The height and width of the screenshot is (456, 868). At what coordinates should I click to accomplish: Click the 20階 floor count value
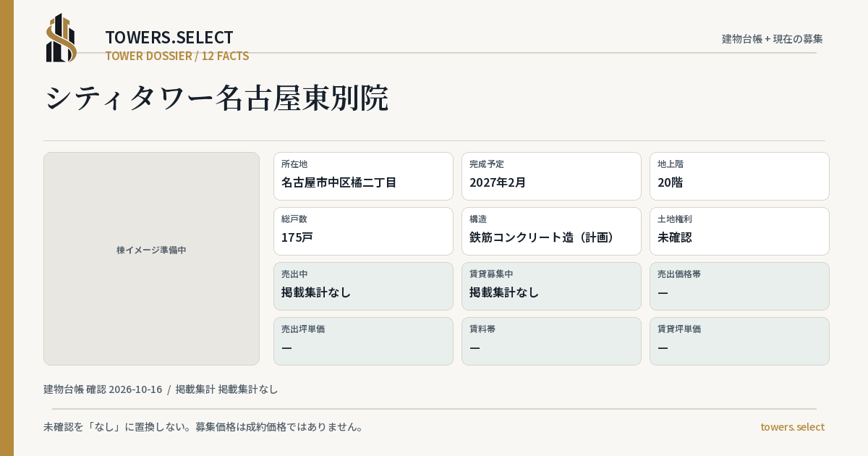tap(671, 182)
